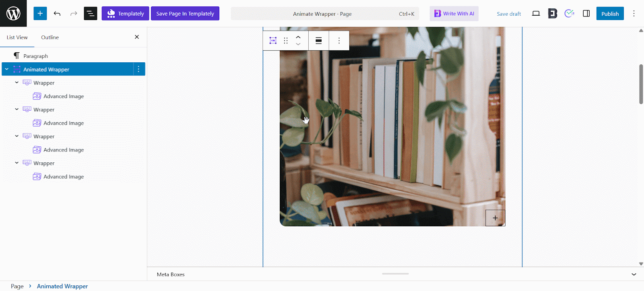Close the document overview panel
Screen dimensions: 644x291
tap(137, 37)
